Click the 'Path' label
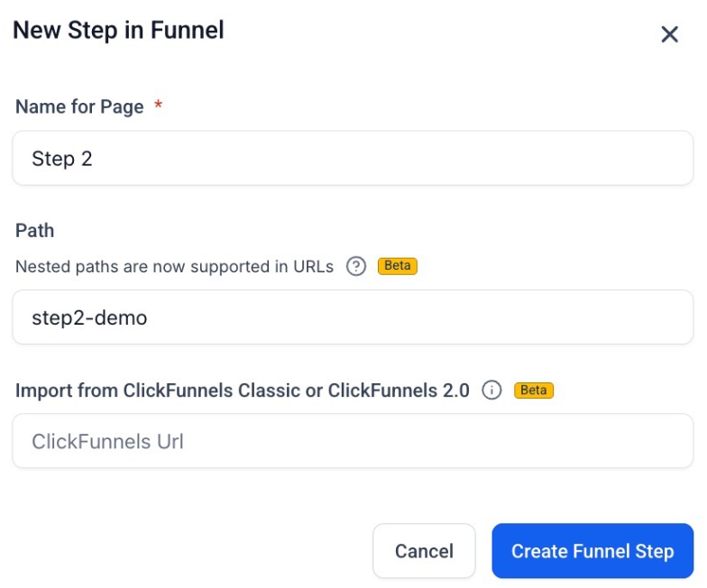The height and width of the screenshot is (588, 707). [34, 231]
